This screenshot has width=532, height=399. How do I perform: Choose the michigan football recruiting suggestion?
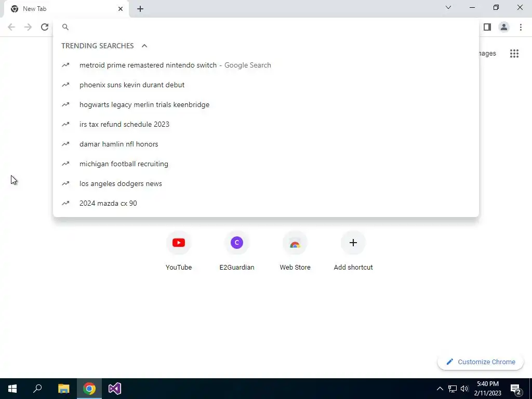pyautogui.click(x=266, y=164)
